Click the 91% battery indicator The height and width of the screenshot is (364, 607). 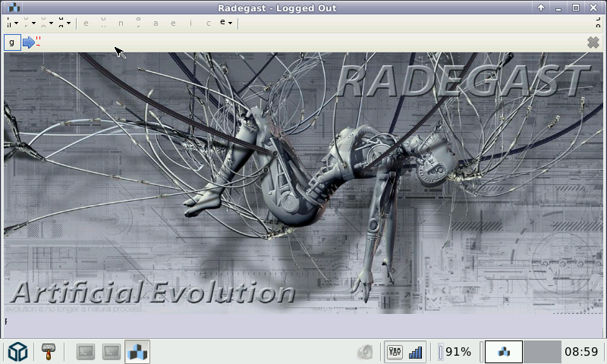point(456,352)
